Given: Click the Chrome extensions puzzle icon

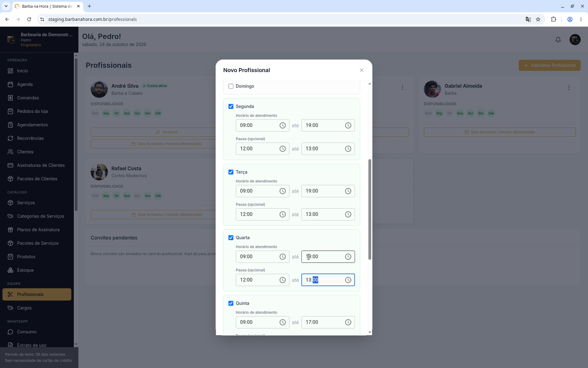Looking at the screenshot, I should pyautogui.click(x=553, y=19).
